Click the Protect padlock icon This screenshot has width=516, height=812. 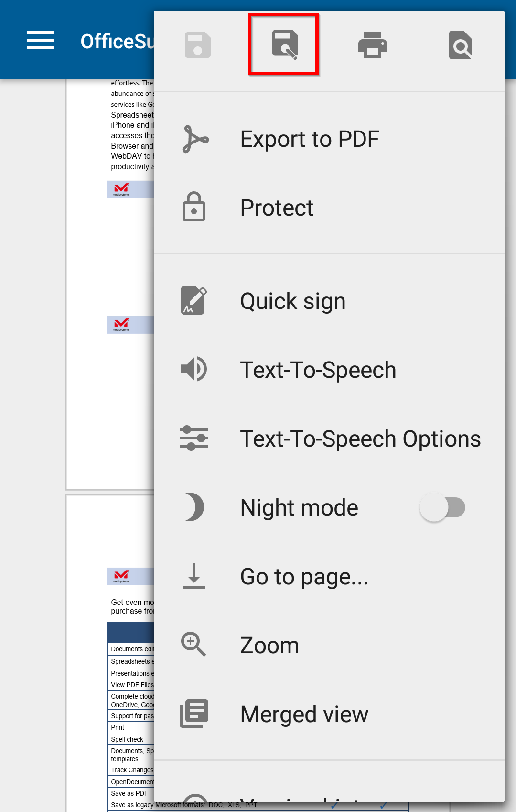tap(194, 208)
